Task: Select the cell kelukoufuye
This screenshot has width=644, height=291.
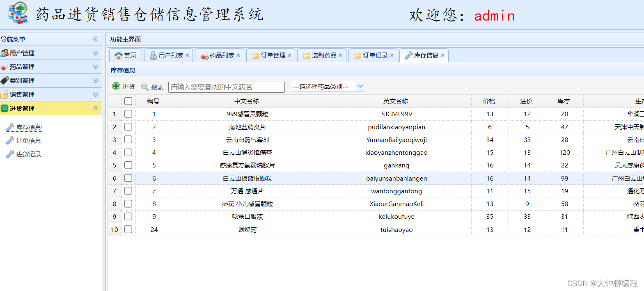Action: 396,217
